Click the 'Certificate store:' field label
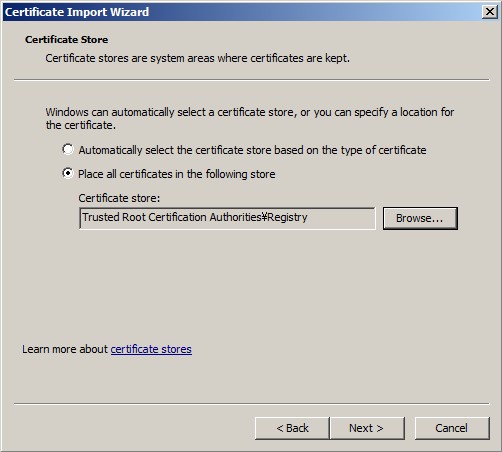502x452 pixels. pyautogui.click(x=119, y=198)
